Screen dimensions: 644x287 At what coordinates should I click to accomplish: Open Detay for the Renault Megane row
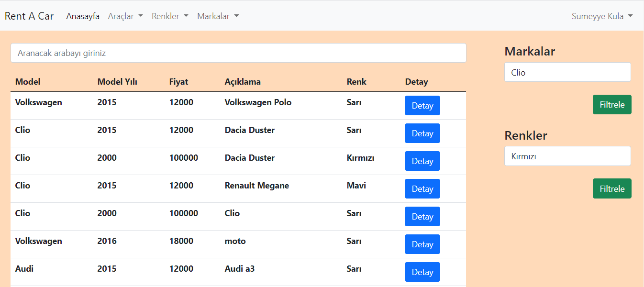pos(422,188)
